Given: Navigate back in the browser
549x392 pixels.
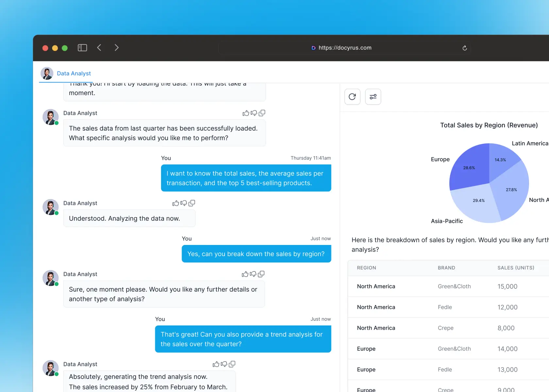Looking at the screenshot, I should pos(99,47).
